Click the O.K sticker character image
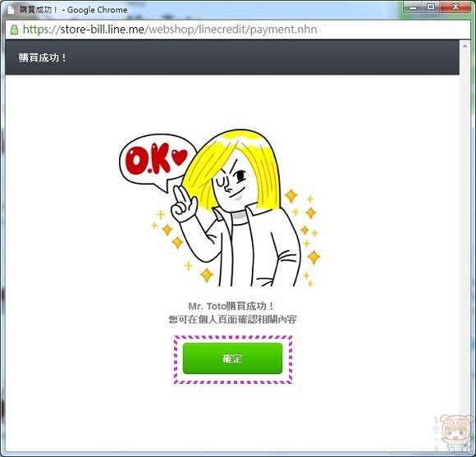 (220, 208)
